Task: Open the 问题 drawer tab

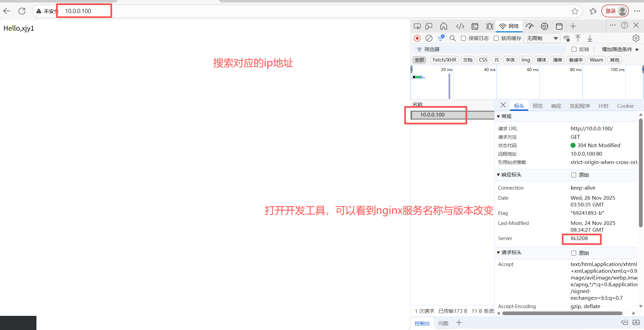Action: click(443, 323)
